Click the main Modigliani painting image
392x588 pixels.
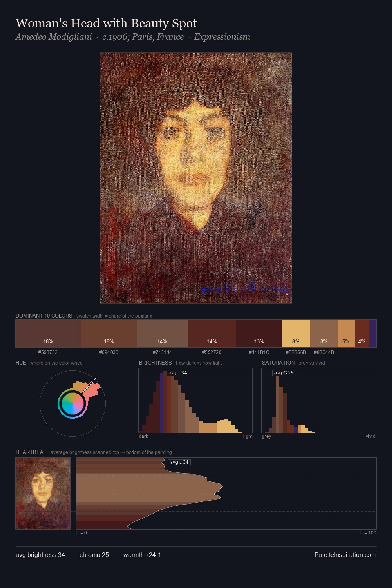[x=196, y=178]
